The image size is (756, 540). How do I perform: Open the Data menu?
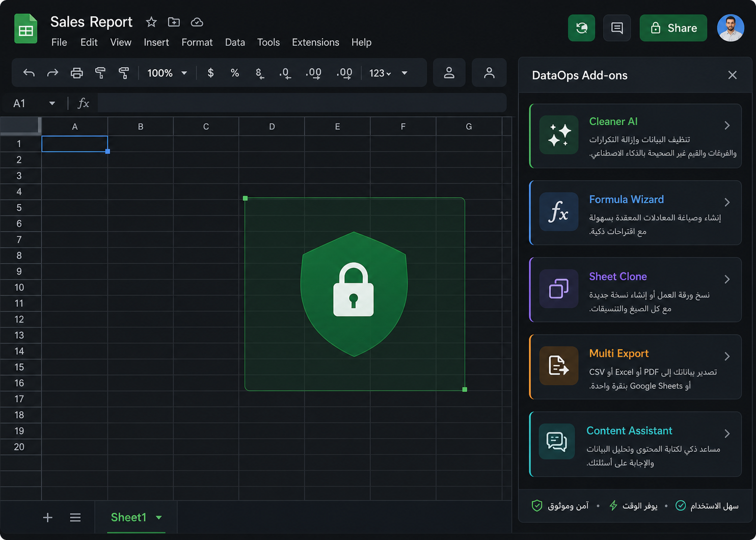235,42
